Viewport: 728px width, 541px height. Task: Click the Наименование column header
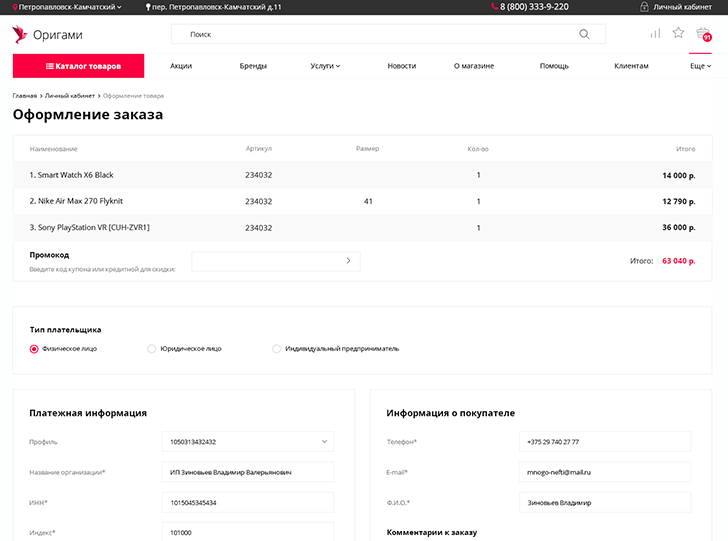click(53, 149)
